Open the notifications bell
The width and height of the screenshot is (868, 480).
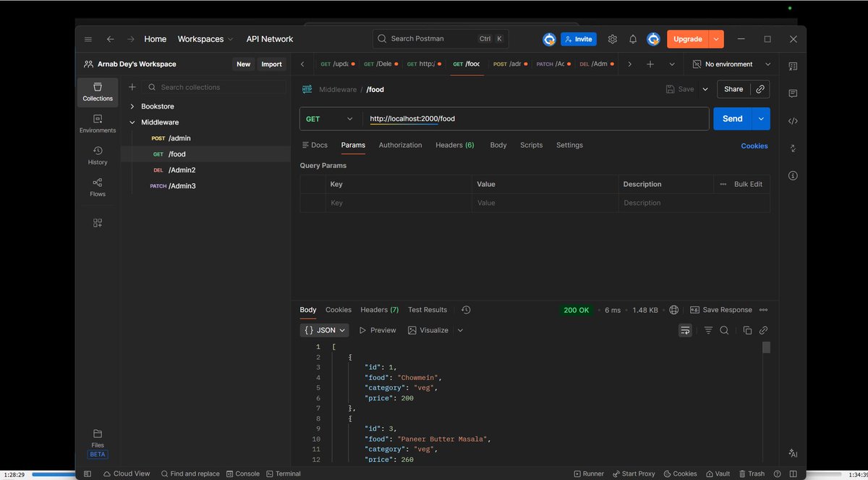tap(632, 39)
